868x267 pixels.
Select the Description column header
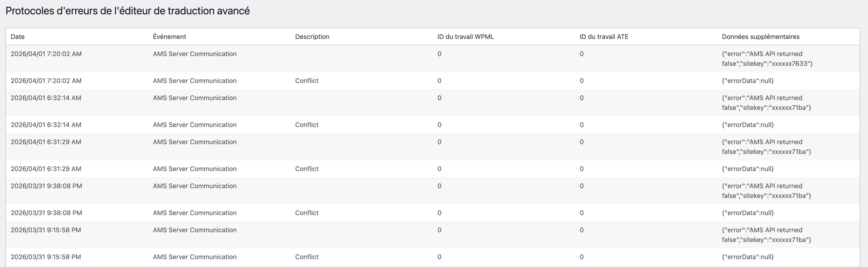coord(312,37)
